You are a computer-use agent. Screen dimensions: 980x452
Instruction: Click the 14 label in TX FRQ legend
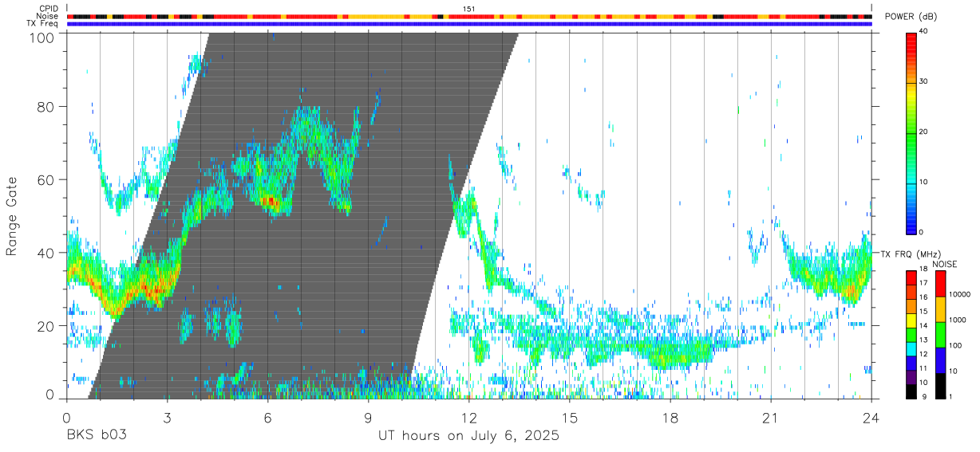[923, 325]
